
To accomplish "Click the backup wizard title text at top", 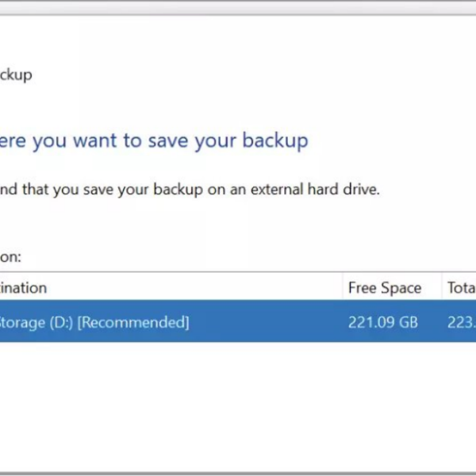I will tap(16, 75).
